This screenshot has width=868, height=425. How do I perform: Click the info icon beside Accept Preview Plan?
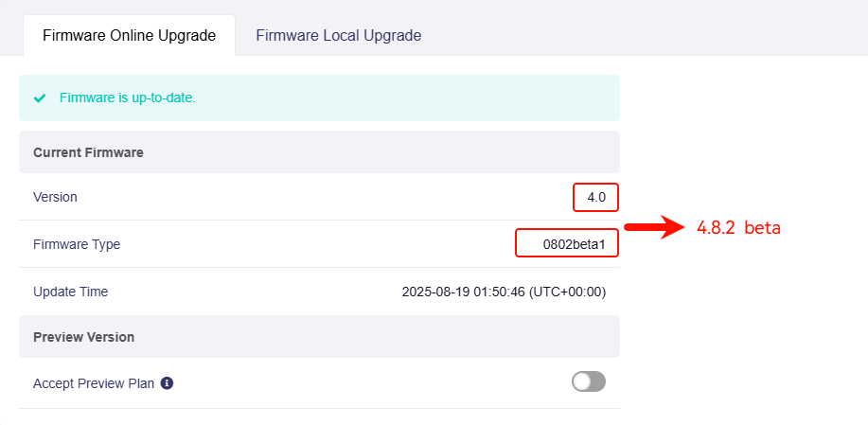click(x=167, y=383)
